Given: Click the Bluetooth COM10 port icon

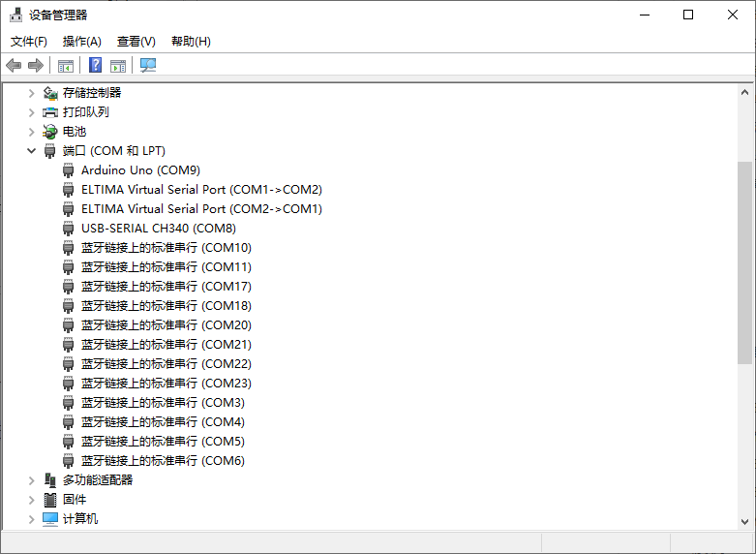Looking at the screenshot, I should pyautogui.click(x=69, y=248).
